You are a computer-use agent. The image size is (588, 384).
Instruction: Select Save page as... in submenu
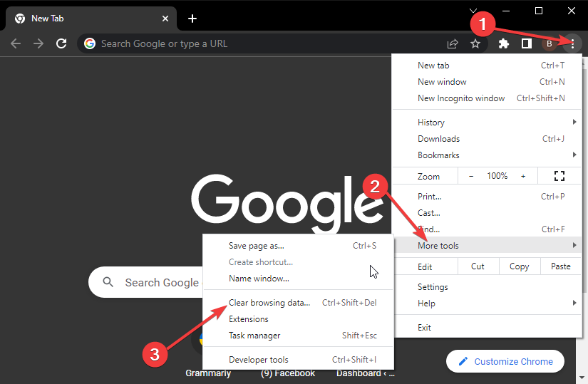coord(298,246)
